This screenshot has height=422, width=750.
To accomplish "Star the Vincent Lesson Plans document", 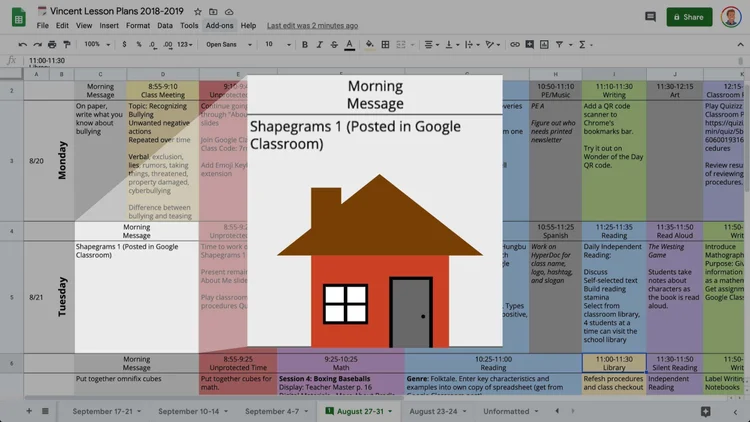I will pos(198,11).
